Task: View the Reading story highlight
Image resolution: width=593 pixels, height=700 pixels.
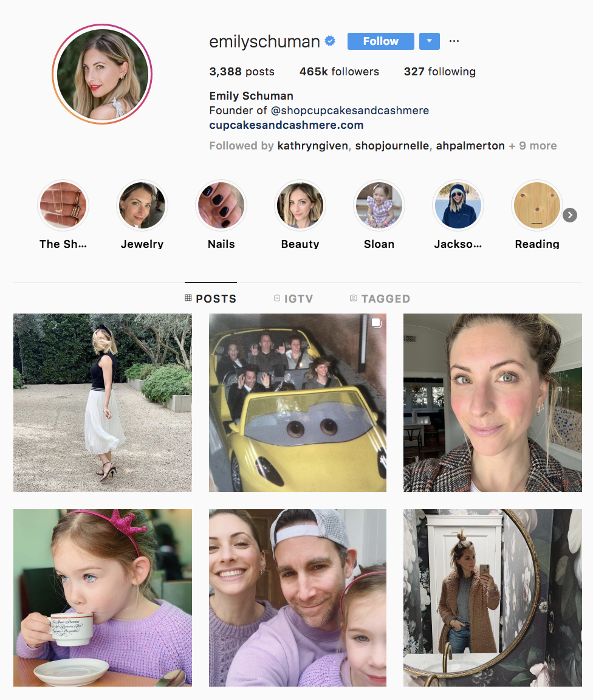Action: coord(537,206)
